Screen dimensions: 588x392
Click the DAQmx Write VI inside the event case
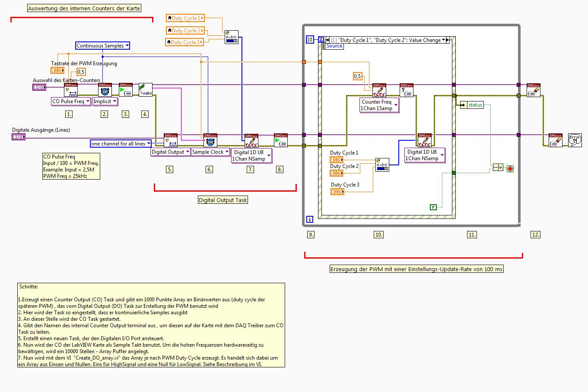pyautogui.click(x=425, y=140)
